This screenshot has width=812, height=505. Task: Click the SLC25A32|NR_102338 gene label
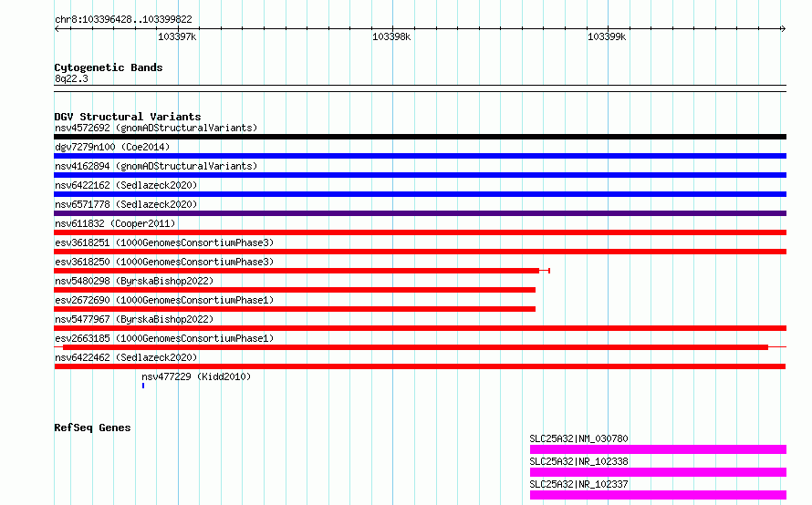pyautogui.click(x=578, y=461)
